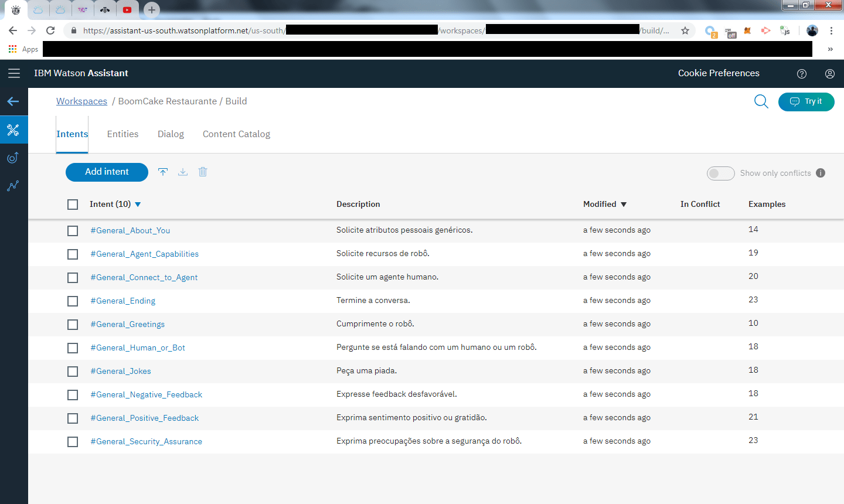
Task: Open the help question mark icon
Action: [802, 74]
